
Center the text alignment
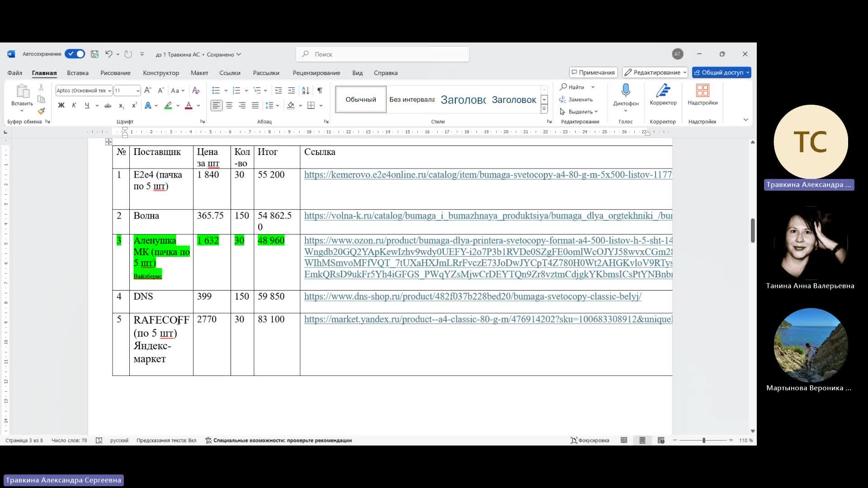pos(229,105)
